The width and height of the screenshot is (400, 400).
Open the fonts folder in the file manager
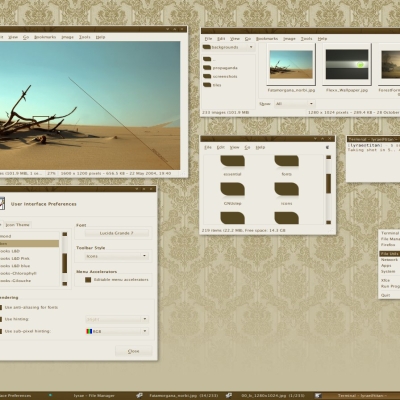(286, 166)
